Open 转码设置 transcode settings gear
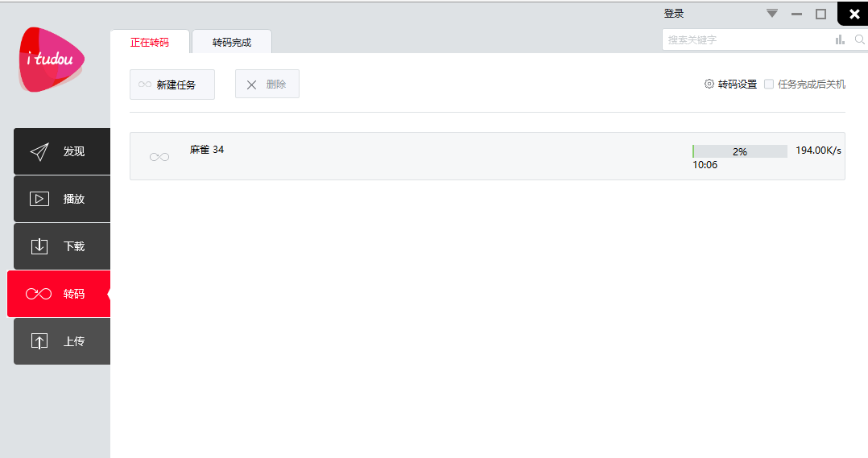The height and width of the screenshot is (458, 868). point(709,84)
